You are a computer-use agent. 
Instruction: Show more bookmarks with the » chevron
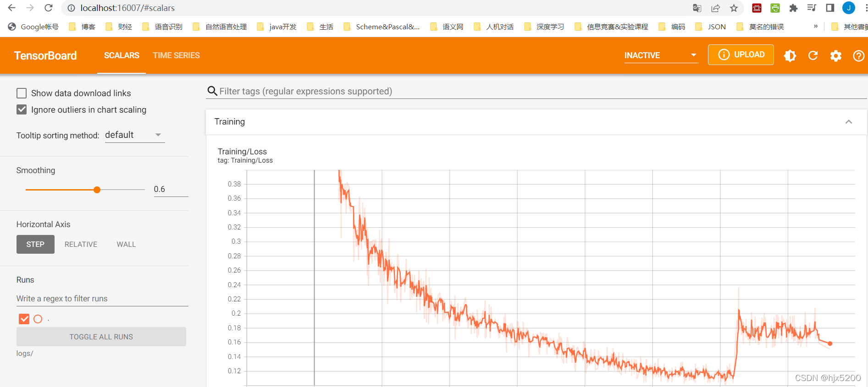[816, 27]
